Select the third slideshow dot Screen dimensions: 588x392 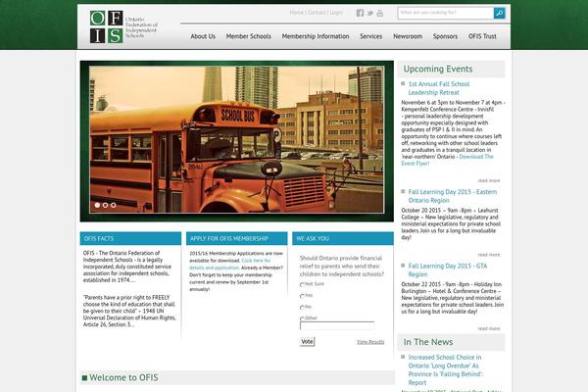coord(114,205)
